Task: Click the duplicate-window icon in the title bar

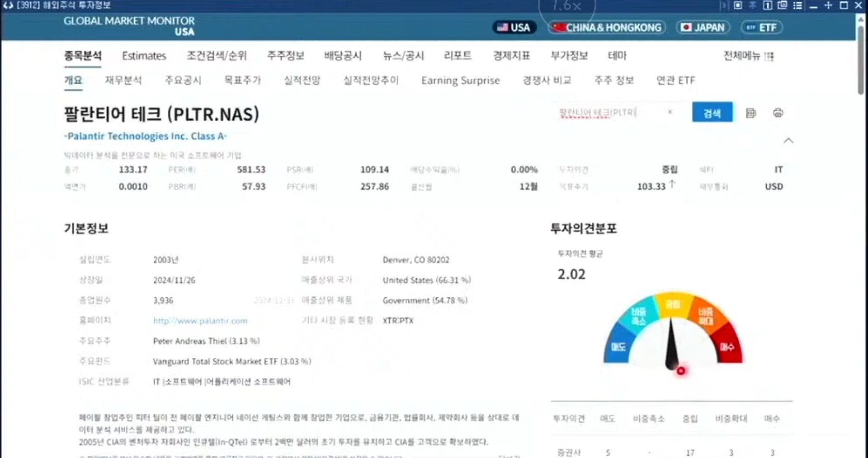Action: pyautogui.click(x=783, y=5)
